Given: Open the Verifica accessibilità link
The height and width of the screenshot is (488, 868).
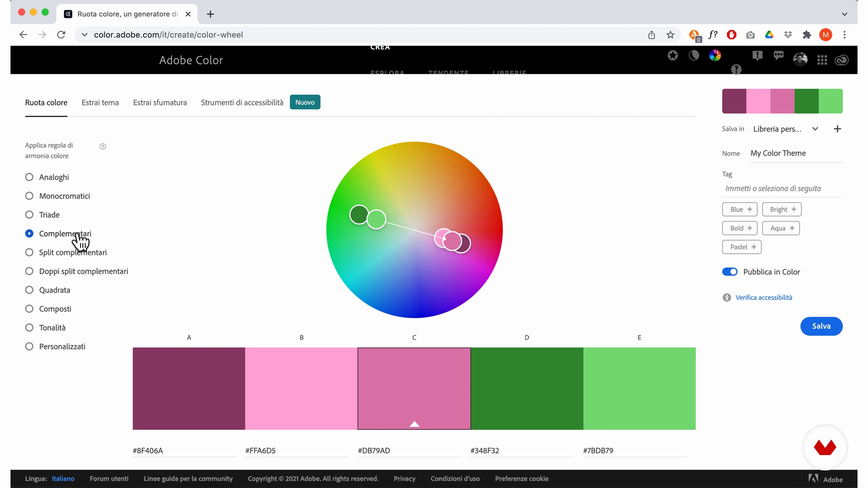Looking at the screenshot, I should 764,297.
